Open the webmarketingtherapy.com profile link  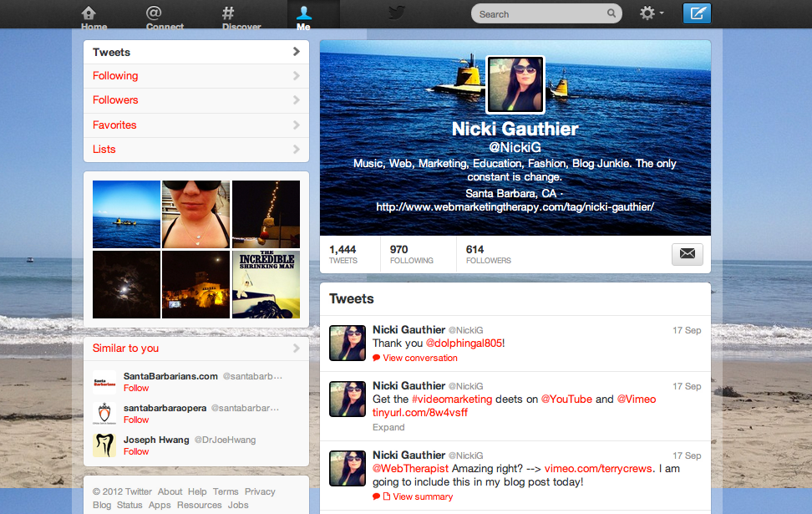pyautogui.click(x=515, y=207)
